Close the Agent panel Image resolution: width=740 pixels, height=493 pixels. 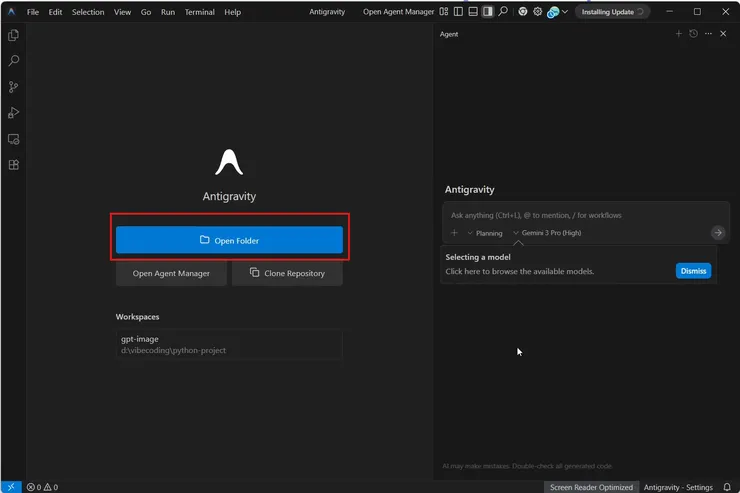click(x=723, y=33)
